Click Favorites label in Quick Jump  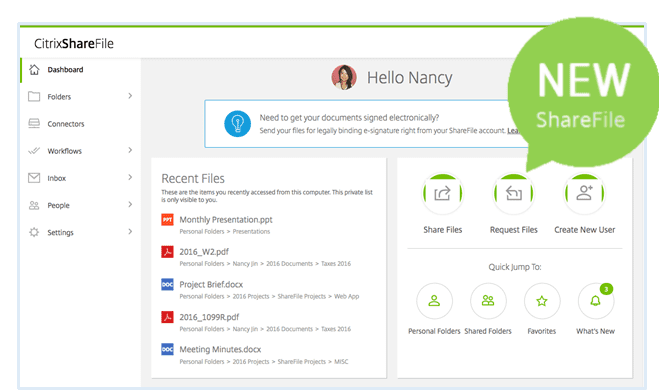coord(542,331)
